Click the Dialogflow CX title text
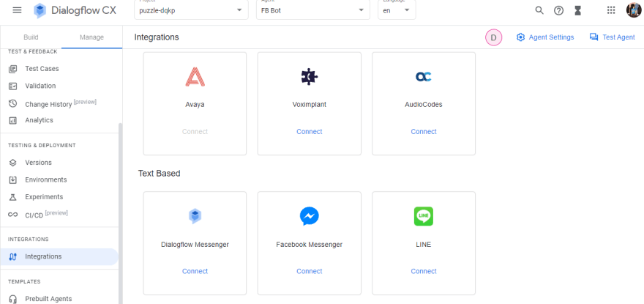 (x=83, y=10)
